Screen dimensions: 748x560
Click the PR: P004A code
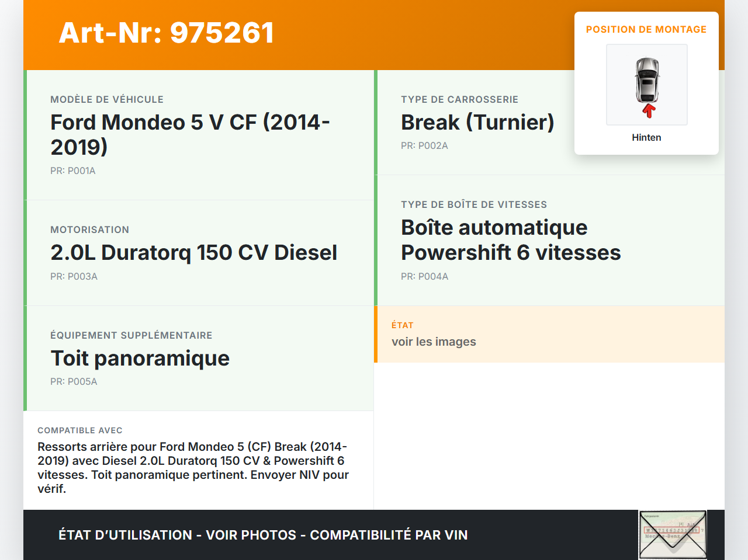point(424,277)
